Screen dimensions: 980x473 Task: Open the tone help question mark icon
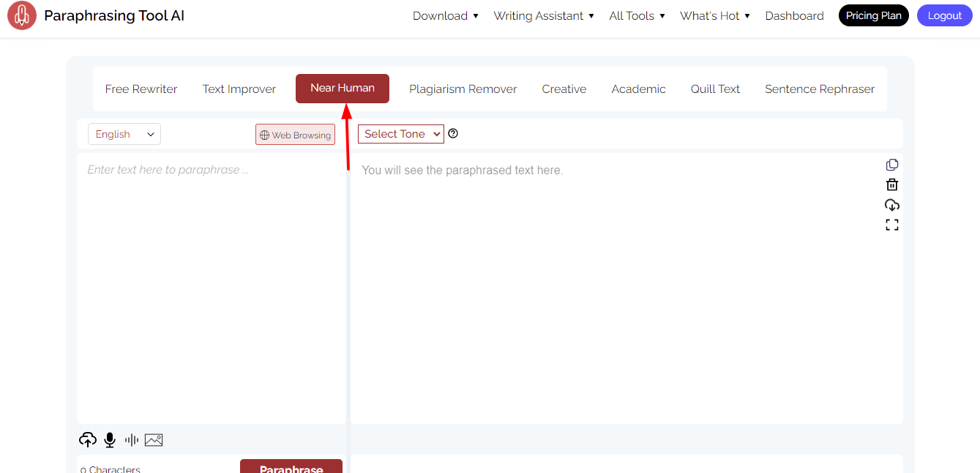pos(453,133)
